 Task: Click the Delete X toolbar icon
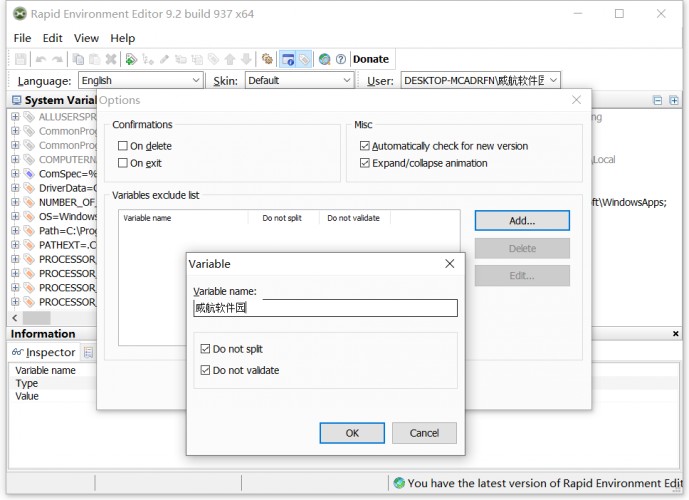point(111,59)
